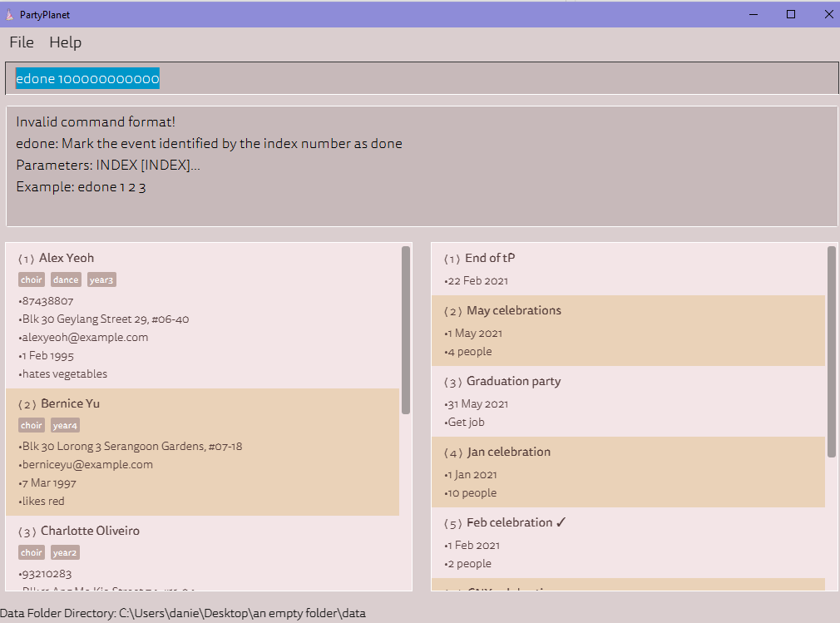The image size is (840, 623).
Task: Click Alex Yeoh's dance tag
Action: click(66, 279)
